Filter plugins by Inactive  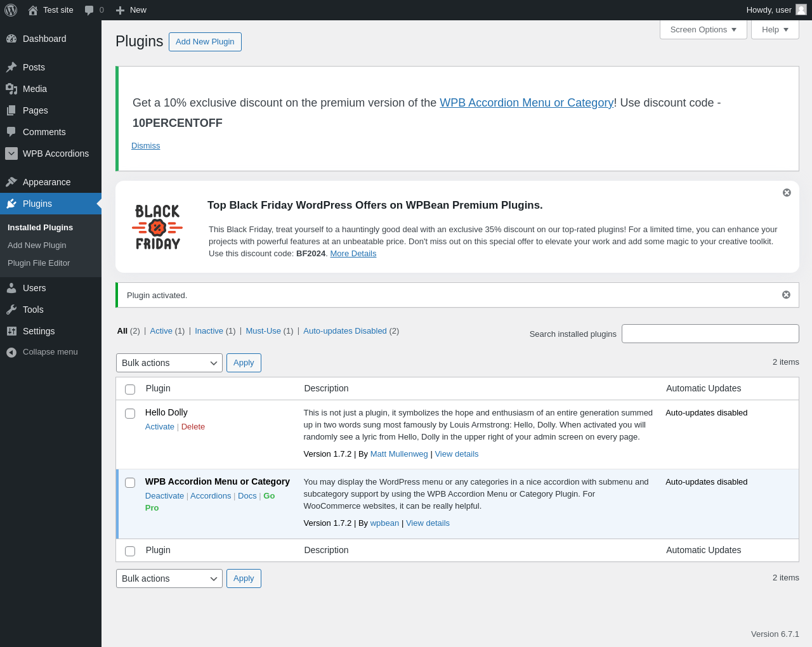pos(209,331)
